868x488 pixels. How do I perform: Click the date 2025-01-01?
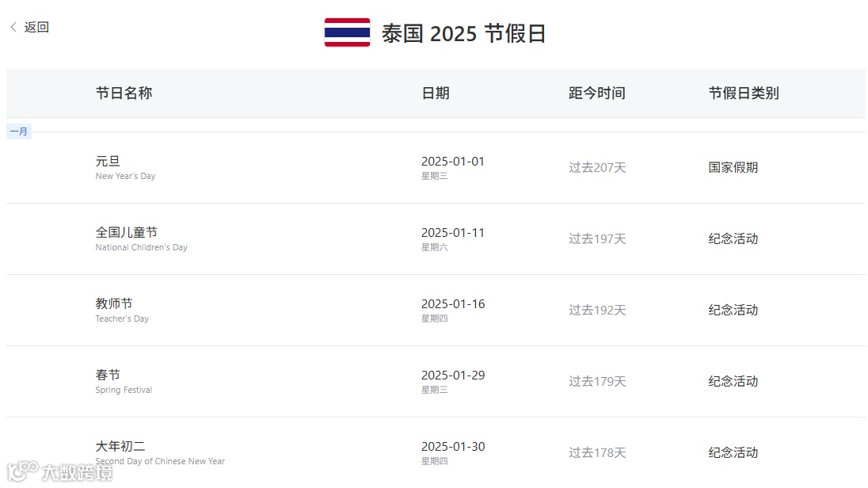(x=452, y=161)
